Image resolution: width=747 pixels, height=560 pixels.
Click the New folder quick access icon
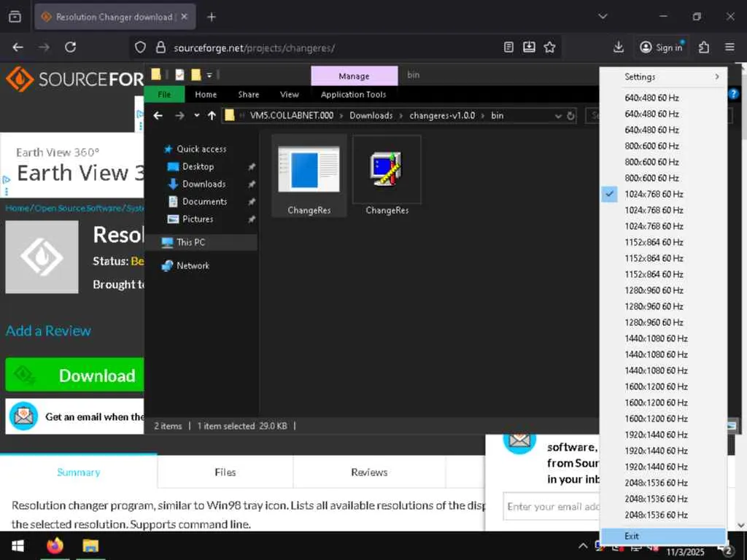196,75
